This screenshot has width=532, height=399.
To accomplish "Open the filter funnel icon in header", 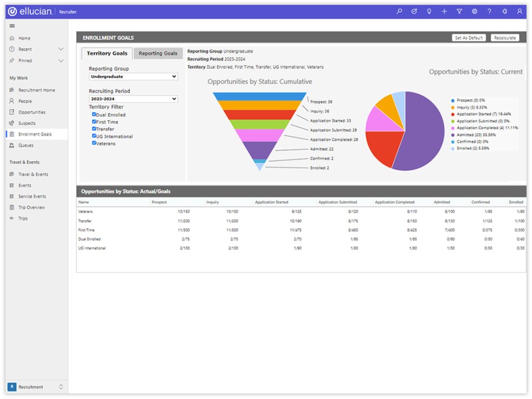I will point(459,12).
